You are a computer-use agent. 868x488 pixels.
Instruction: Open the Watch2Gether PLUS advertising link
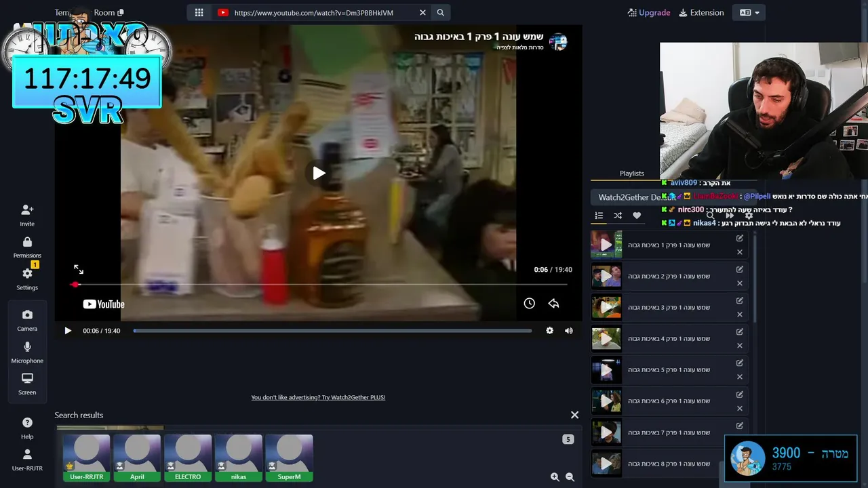tap(318, 397)
